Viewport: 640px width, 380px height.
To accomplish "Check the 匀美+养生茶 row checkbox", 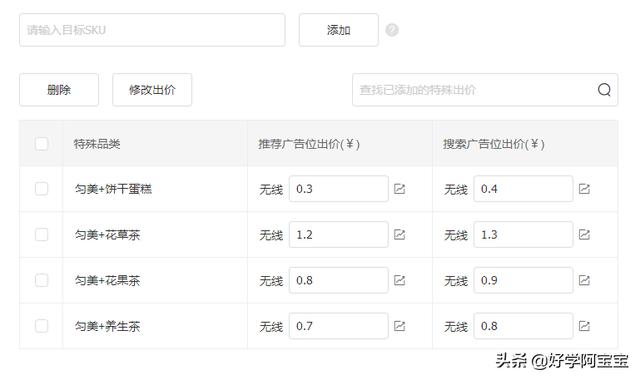I will pyautogui.click(x=41, y=326).
